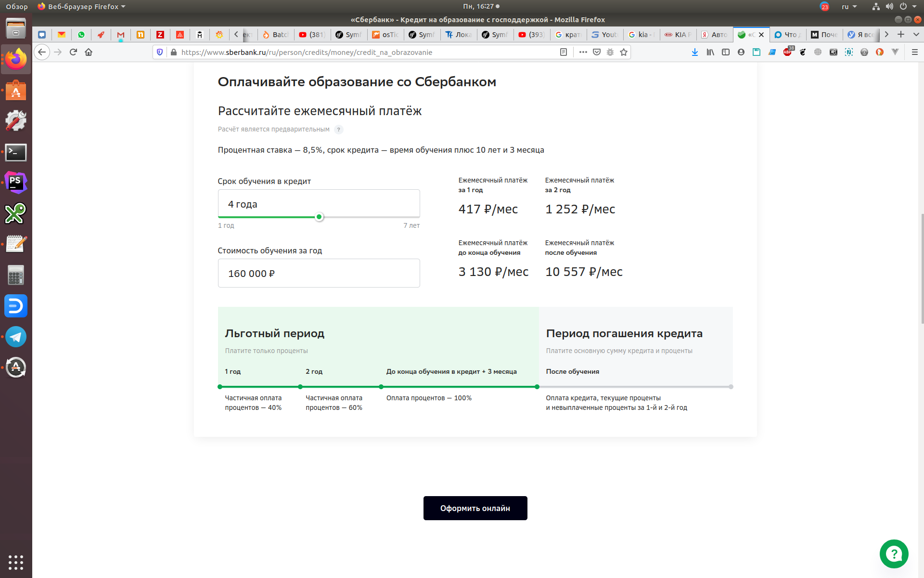The height and width of the screenshot is (578, 924).
Task: Switch to the KIA tab
Action: 678,35
